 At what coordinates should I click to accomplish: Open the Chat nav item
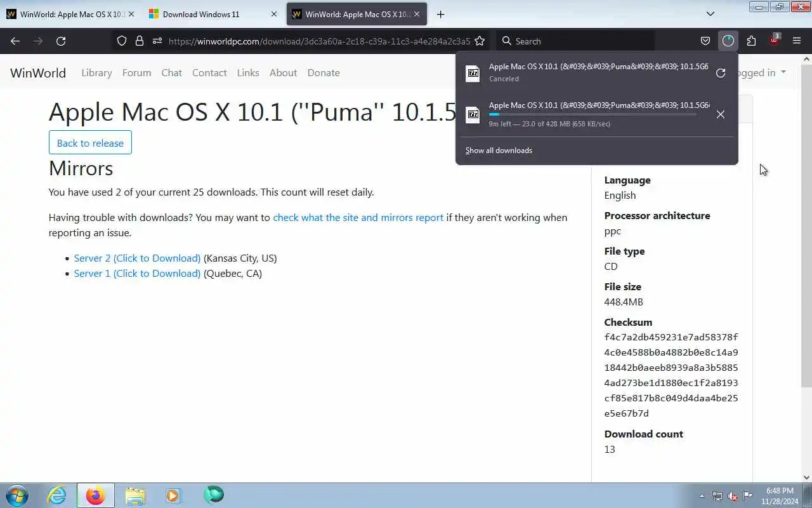tap(171, 72)
